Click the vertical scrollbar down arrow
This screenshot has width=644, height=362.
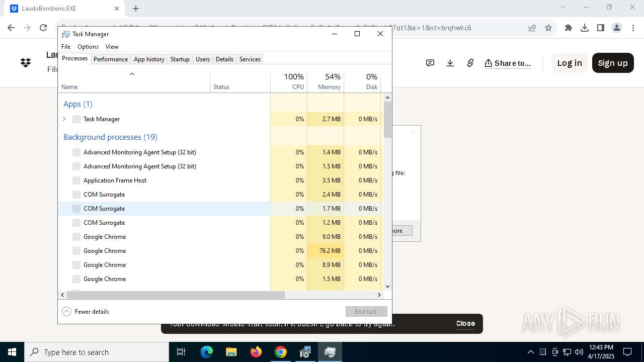pyautogui.click(x=387, y=287)
